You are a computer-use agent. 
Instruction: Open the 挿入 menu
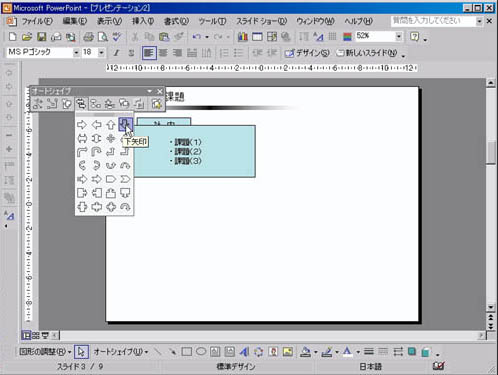[143, 21]
